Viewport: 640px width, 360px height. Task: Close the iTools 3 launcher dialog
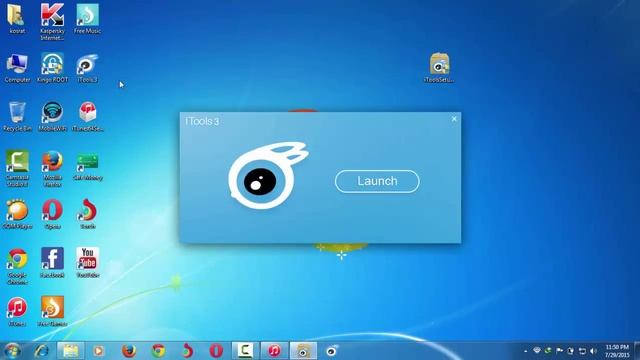(454, 119)
